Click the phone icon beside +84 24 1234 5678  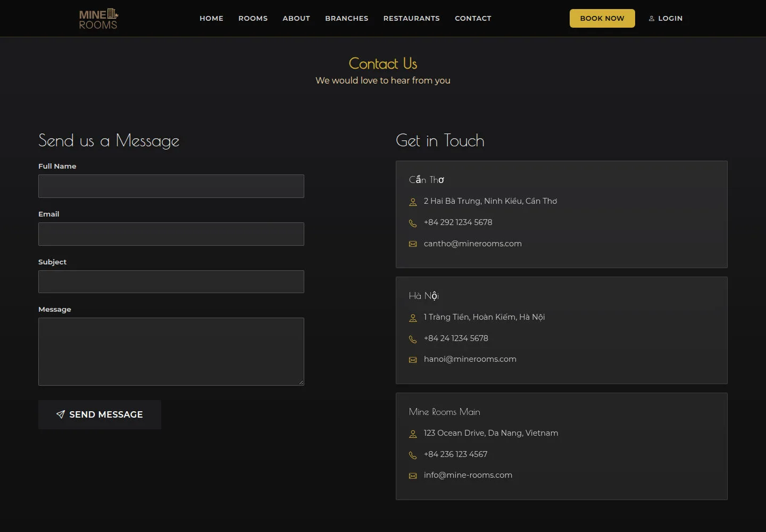[x=413, y=339]
